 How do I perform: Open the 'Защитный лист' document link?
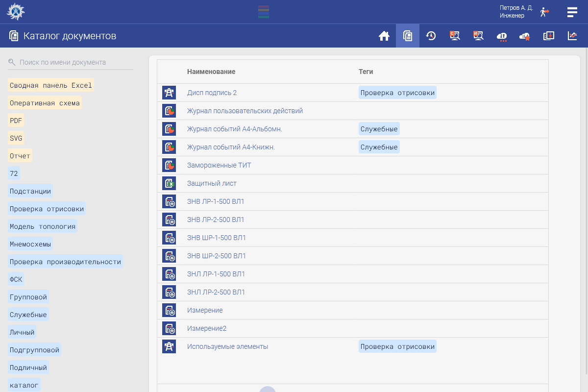click(212, 183)
